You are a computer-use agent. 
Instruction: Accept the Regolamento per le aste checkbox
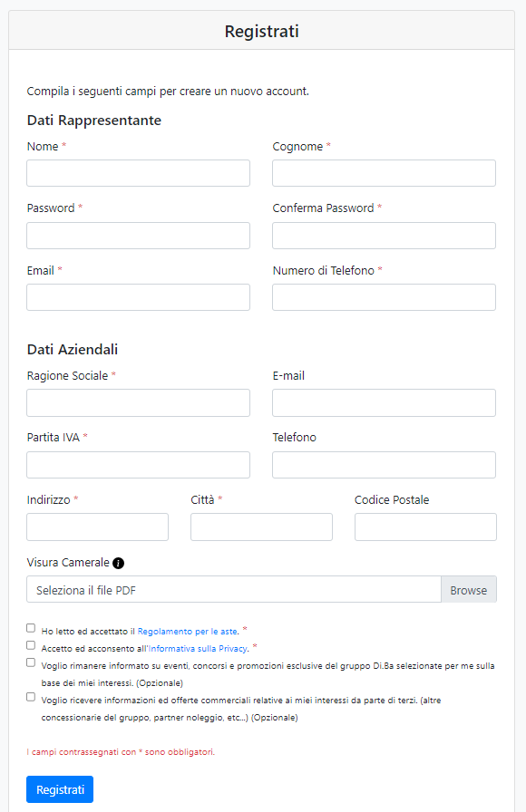coord(31,628)
